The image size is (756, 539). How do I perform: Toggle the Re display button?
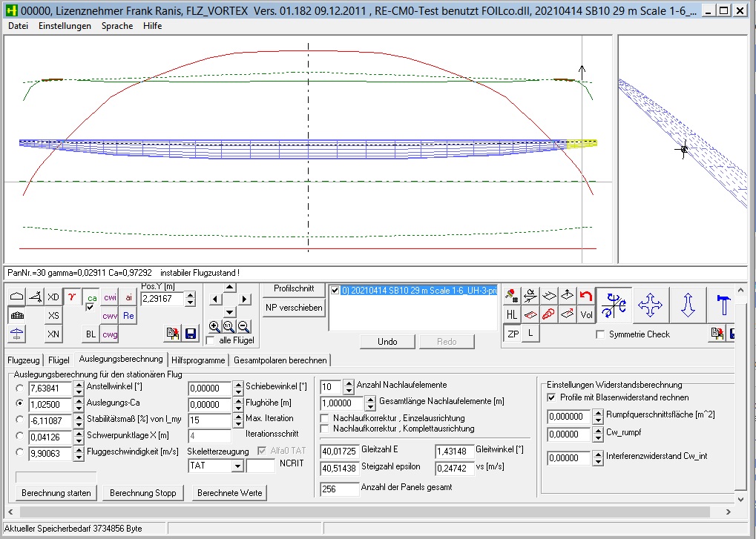click(x=128, y=316)
